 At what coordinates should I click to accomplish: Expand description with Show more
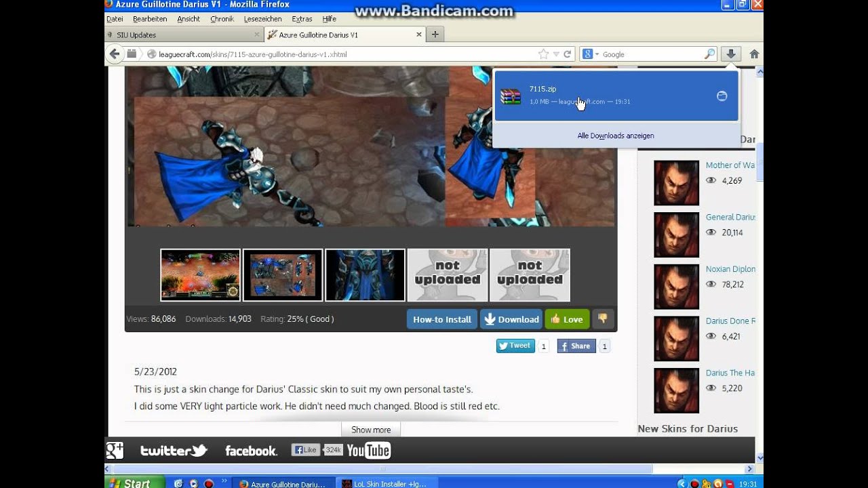click(371, 430)
